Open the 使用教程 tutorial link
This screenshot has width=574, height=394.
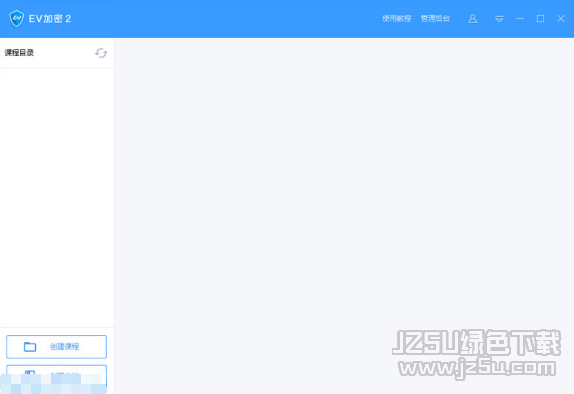396,18
